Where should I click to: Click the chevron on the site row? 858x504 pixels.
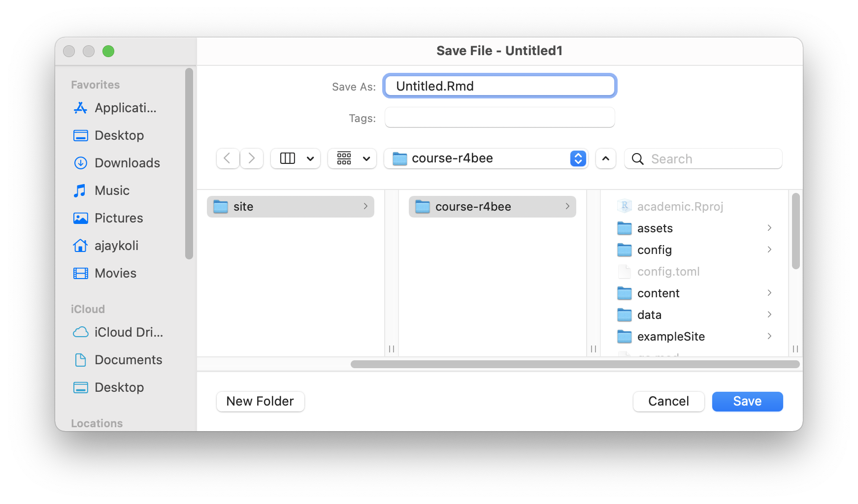365,206
